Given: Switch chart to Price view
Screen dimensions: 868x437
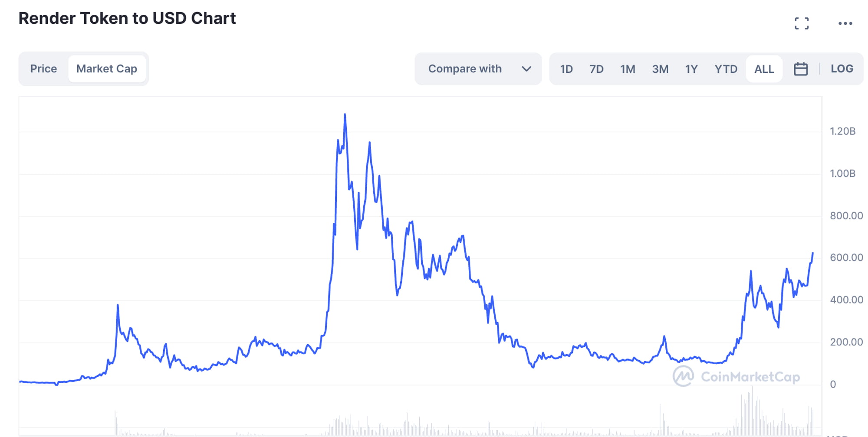Looking at the screenshot, I should pos(43,68).
